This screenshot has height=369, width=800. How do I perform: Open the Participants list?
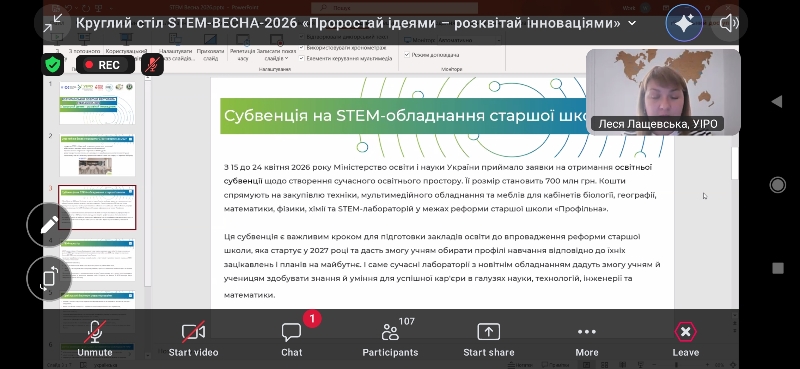pyautogui.click(x=390, y=338)
